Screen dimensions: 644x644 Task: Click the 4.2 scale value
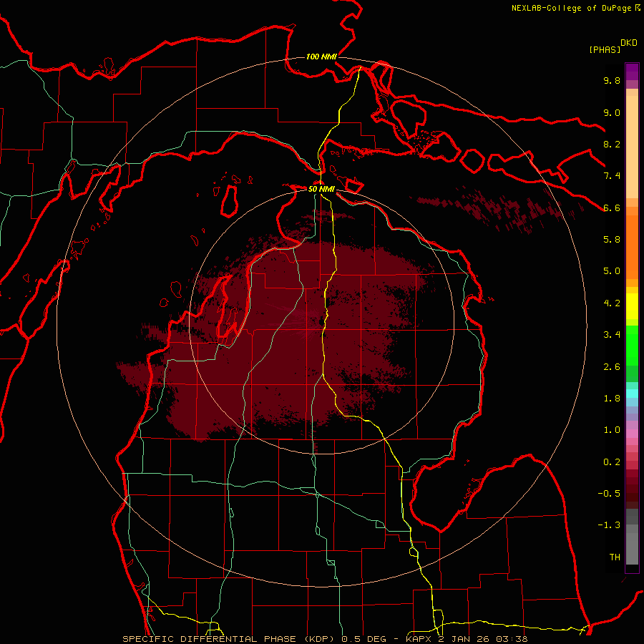point(612,303)
